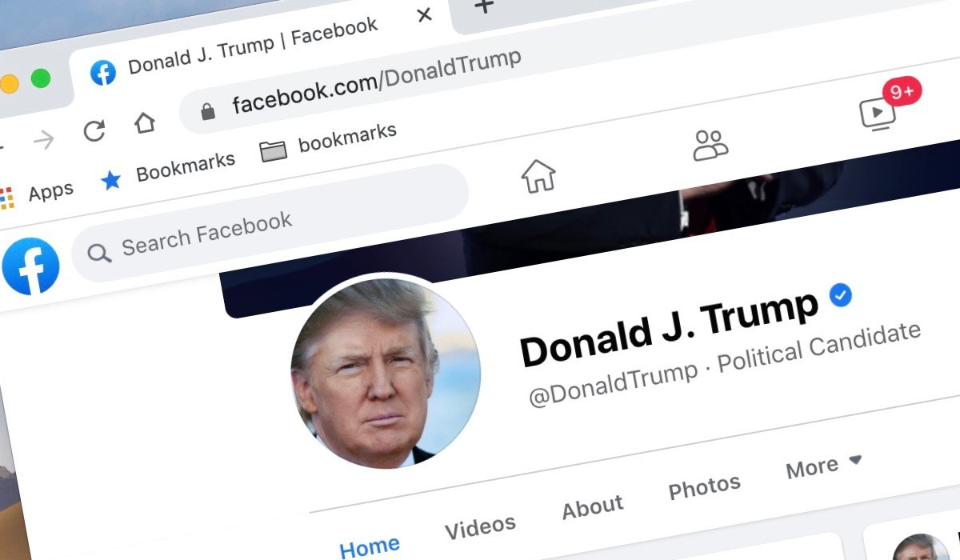Open the Photos tab
Viewport: 960px width, 560px height.
pos(704,486)
